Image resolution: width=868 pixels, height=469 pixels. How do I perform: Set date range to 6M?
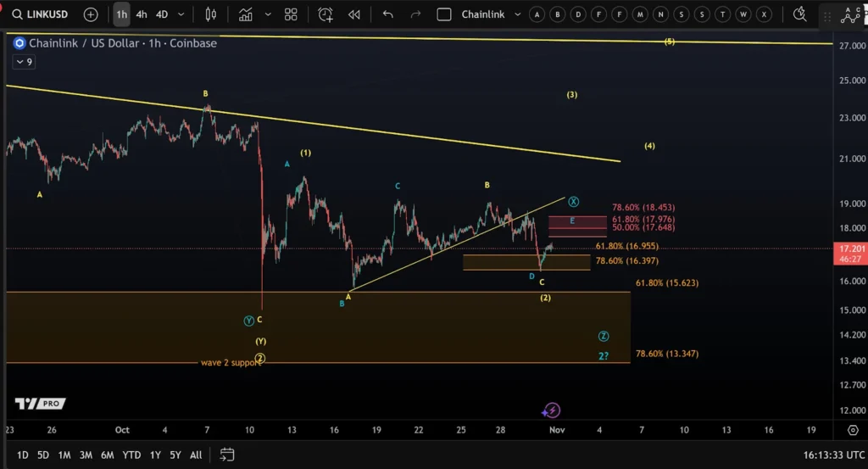[x=108, y=455]
